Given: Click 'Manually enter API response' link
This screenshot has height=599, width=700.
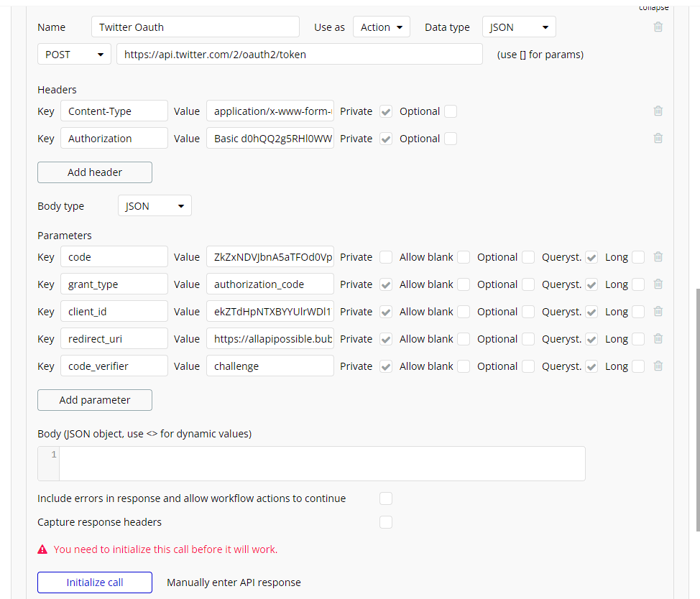Looking at the screenshot, I should (x=234, y=582).
